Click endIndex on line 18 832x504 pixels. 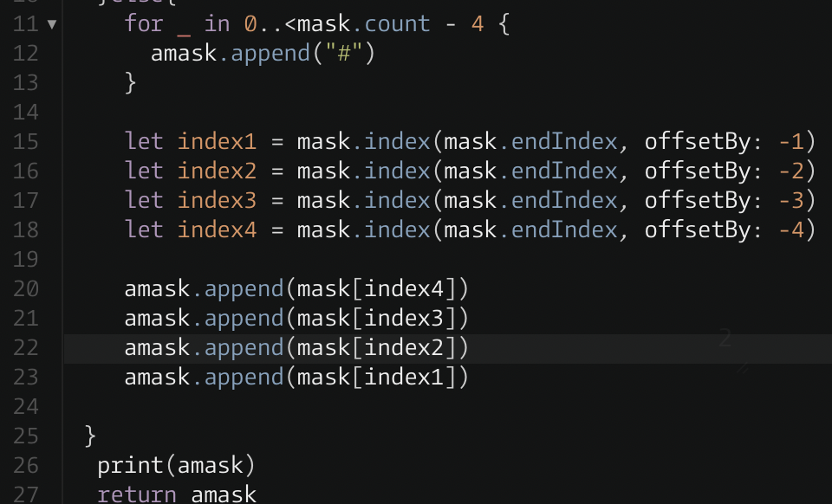point(564,230)
